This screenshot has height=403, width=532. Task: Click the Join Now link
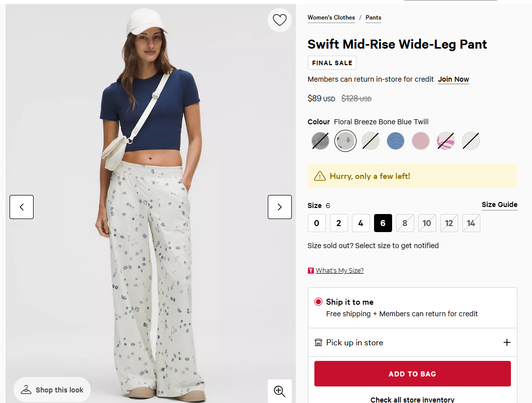click(453, 79)
